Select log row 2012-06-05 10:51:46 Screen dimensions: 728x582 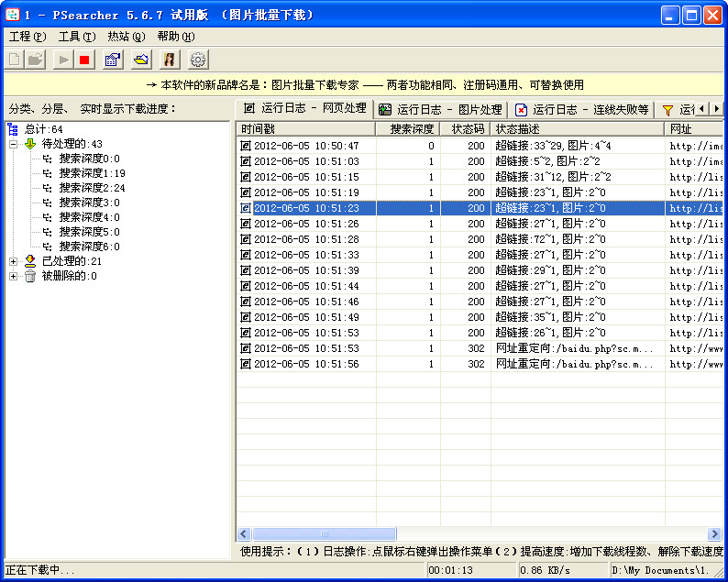(x=480, y=302)
